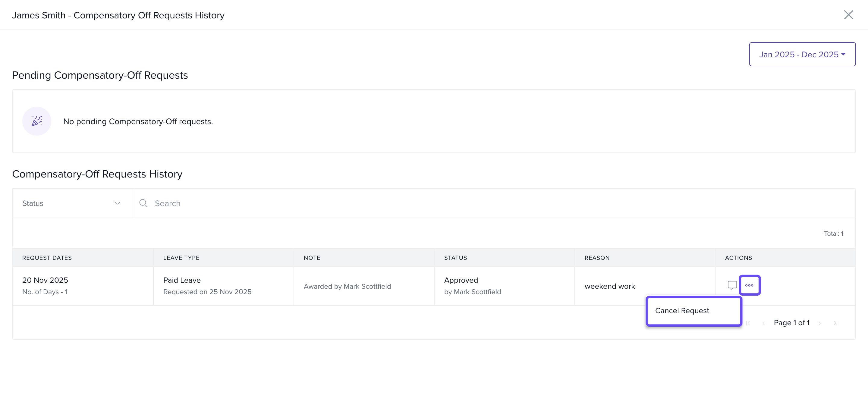Jump to last page pagination icon
This screenshot has width=868, height=415.
(x=835, y=323)
